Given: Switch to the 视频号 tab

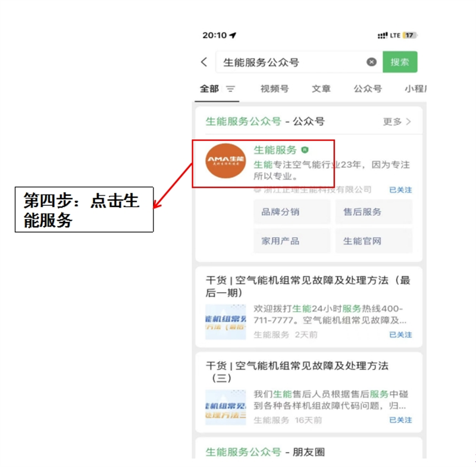Looking at the screenshot, I should tap(274, 89).
